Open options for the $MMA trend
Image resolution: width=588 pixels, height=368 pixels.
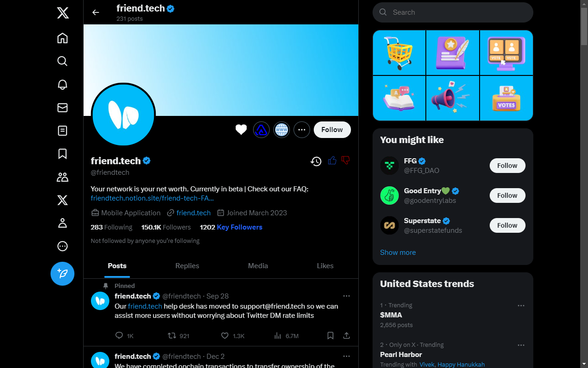521,305
